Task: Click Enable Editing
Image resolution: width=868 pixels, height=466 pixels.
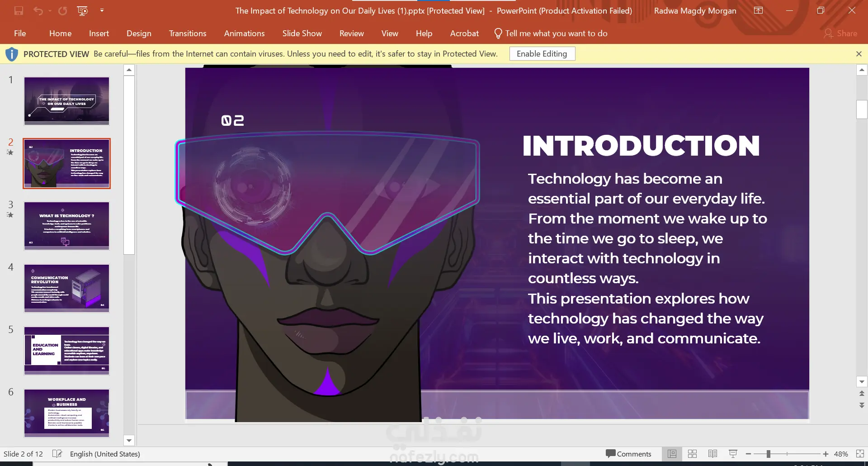Action: [542, 54]
